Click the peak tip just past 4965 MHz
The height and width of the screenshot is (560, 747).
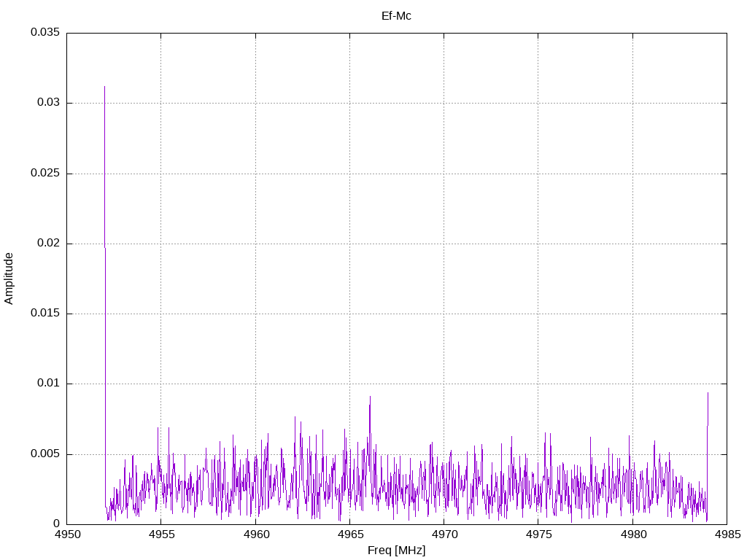[x=370, y=397]
